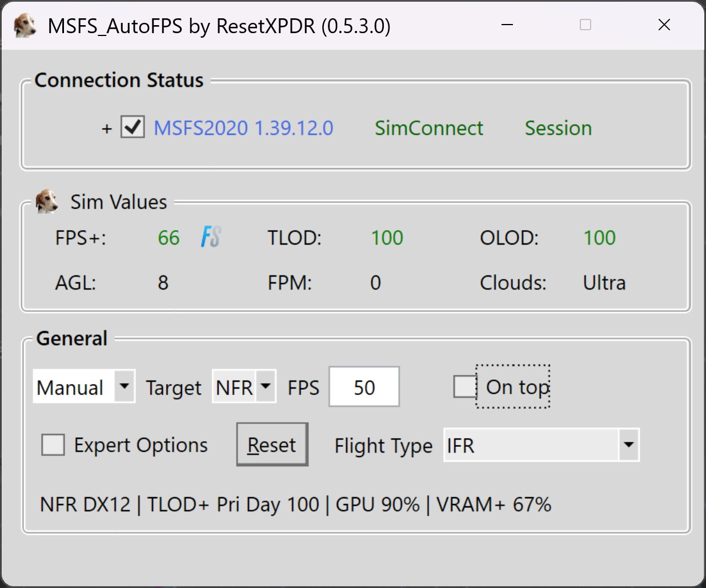Close the MSFS_AutoFPS window
This screenshot has height=588, width=706.
click(664, 25)
